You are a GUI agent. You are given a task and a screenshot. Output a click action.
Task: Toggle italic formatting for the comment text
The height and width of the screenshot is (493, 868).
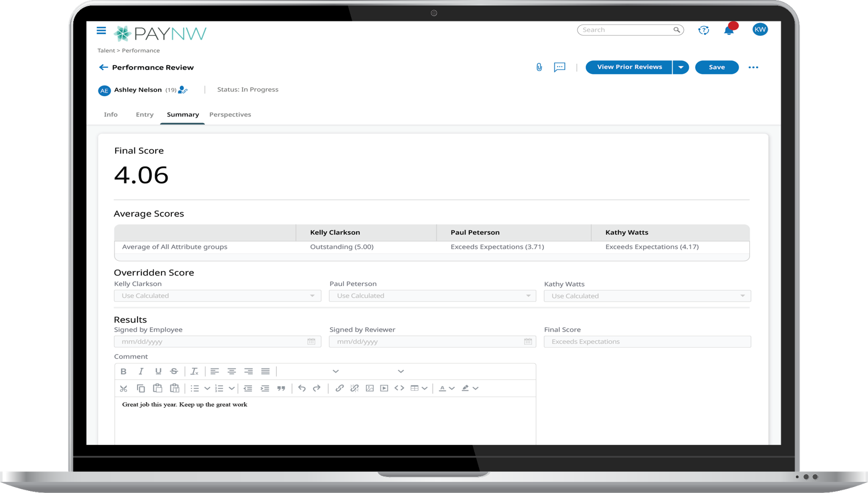[x=141, y=371]
